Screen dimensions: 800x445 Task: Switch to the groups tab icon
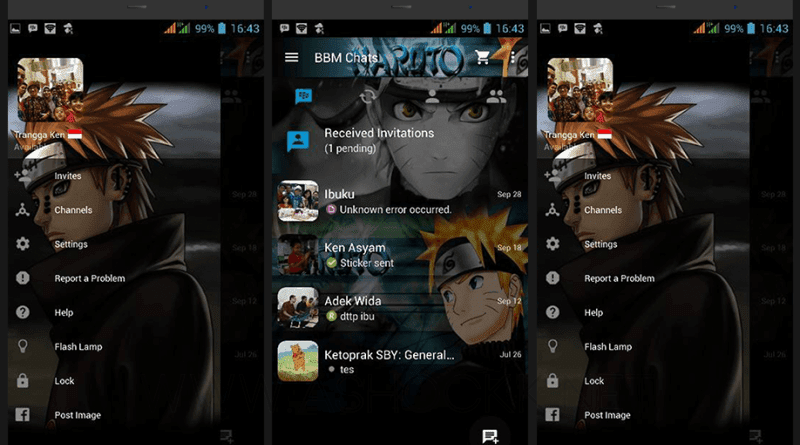point(496,96)
